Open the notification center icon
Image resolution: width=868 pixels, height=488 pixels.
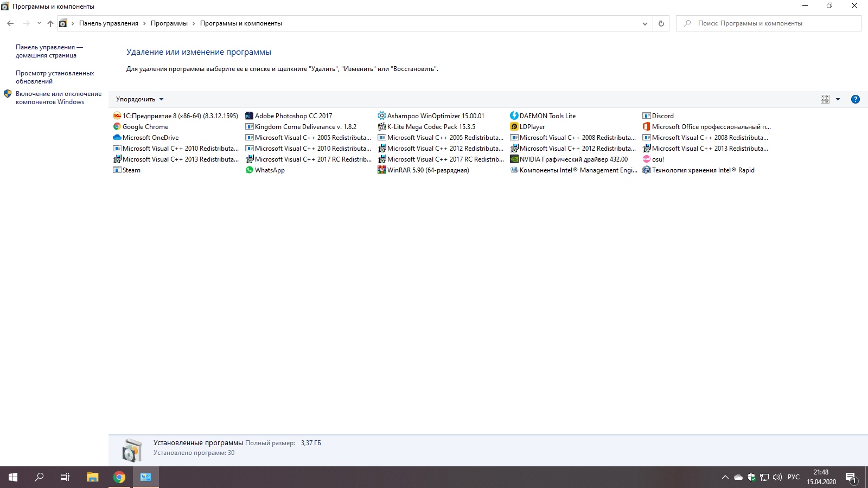[x=851, y=477]
